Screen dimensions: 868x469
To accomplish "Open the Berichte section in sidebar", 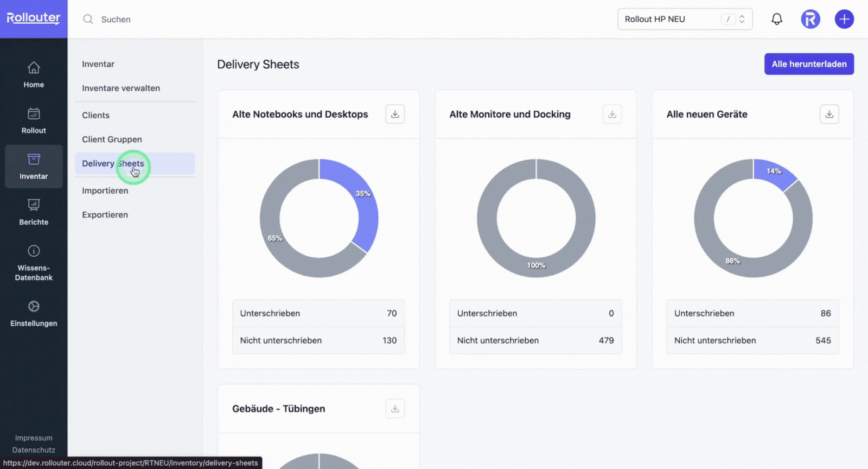I will 34,212.
